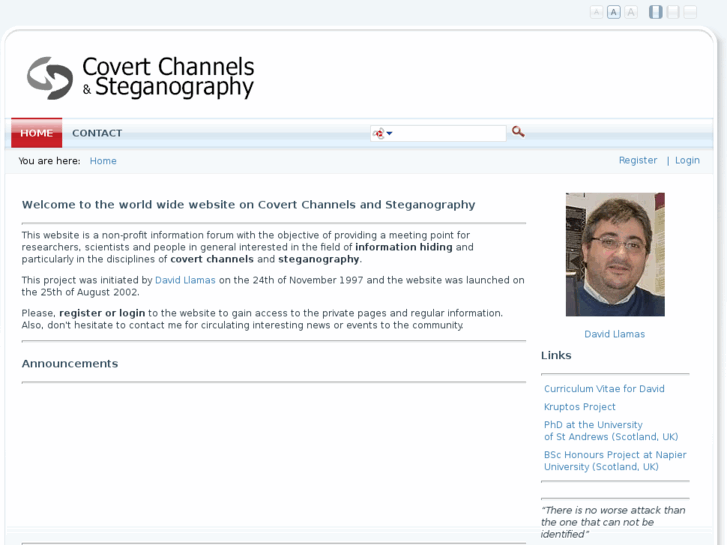Switch to the wide page width layout

click(690, 12)
